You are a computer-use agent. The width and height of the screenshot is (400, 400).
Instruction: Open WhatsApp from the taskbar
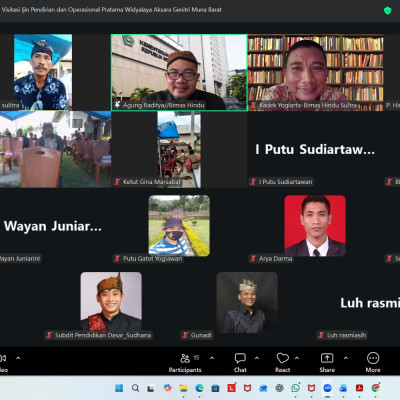295,388
